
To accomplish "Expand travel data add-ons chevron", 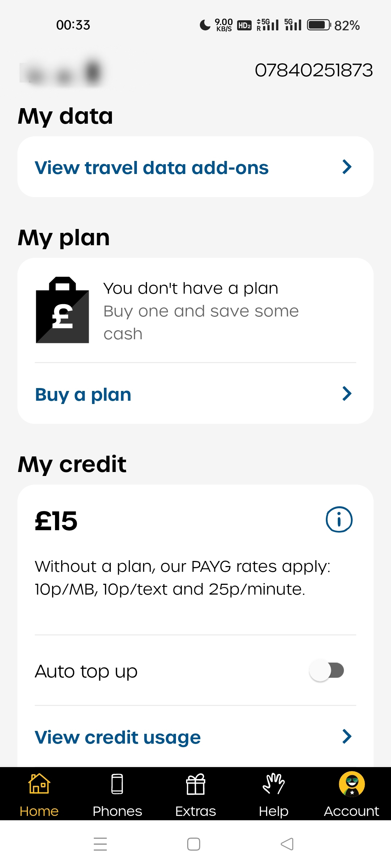I will [x=347, y=167].
